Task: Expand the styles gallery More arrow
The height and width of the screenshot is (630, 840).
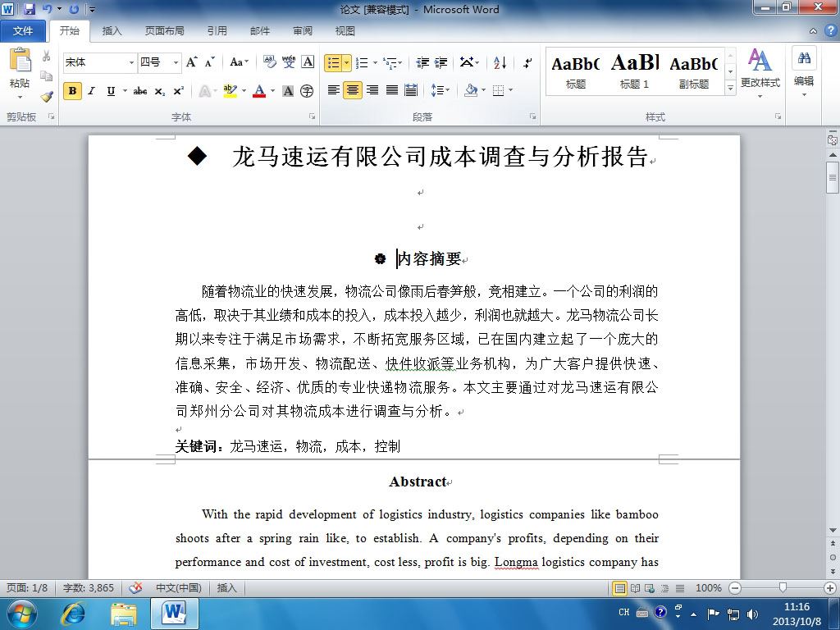Action: pyautogui.click(x=730, y=88)
